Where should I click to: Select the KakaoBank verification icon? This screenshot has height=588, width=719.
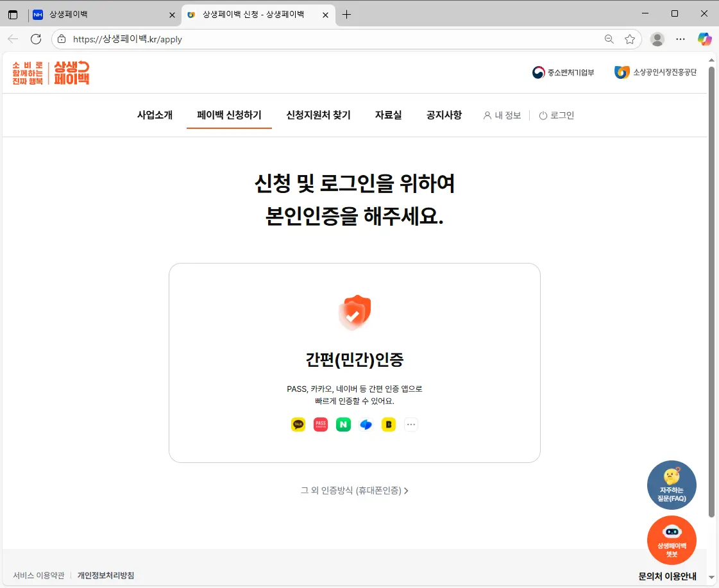click(388, 424)
